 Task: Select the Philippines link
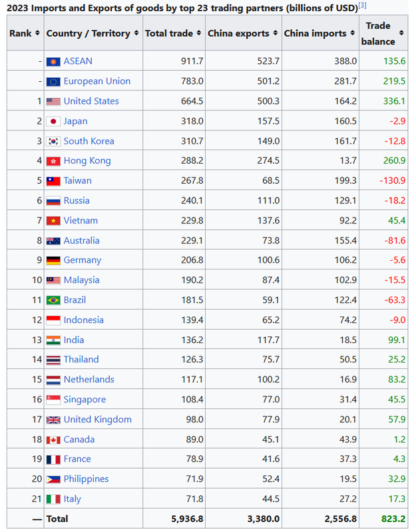pyautogui.click(x=86, y=479)
